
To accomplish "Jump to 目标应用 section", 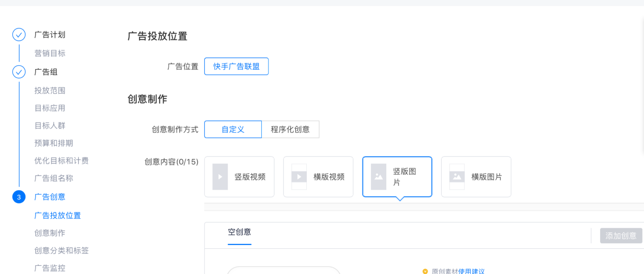I will point(50,108).
